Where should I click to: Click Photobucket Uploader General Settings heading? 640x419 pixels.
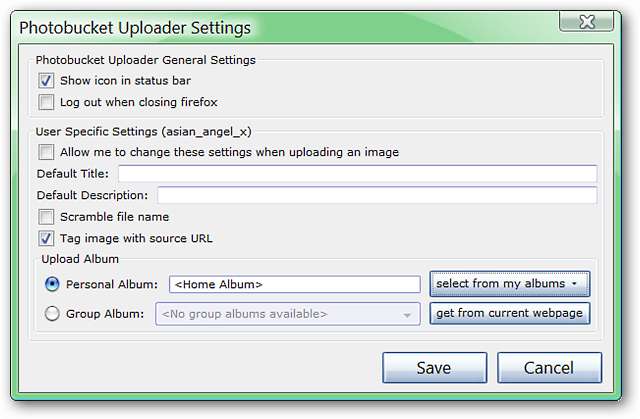(x=146, y=59)
